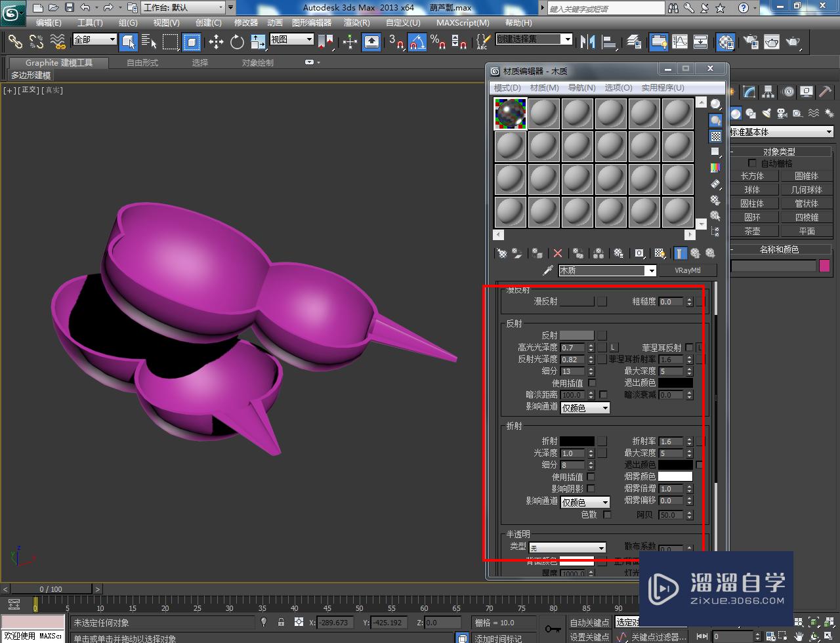
Task: Open the 全部 selection filter dropdown
Action: point(94,39)
